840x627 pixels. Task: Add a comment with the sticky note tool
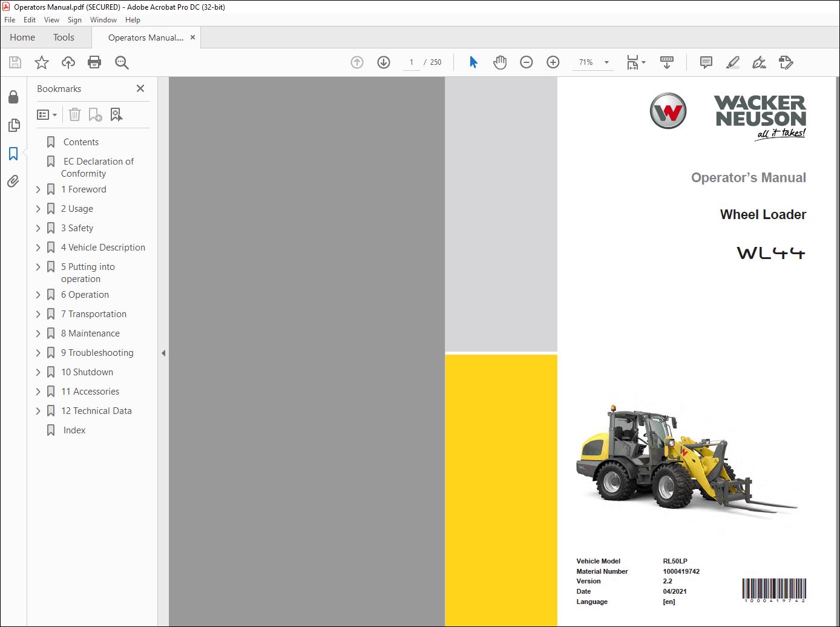tap(706, 62)
